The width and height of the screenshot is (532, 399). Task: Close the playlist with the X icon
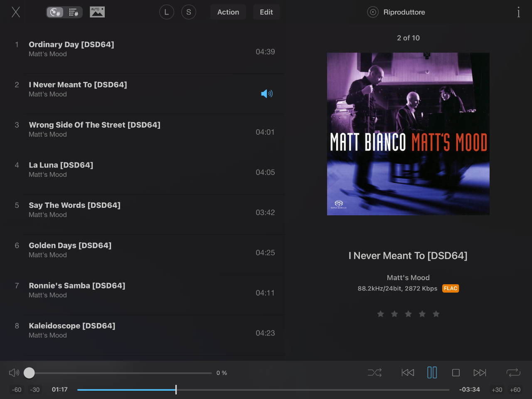16,12
